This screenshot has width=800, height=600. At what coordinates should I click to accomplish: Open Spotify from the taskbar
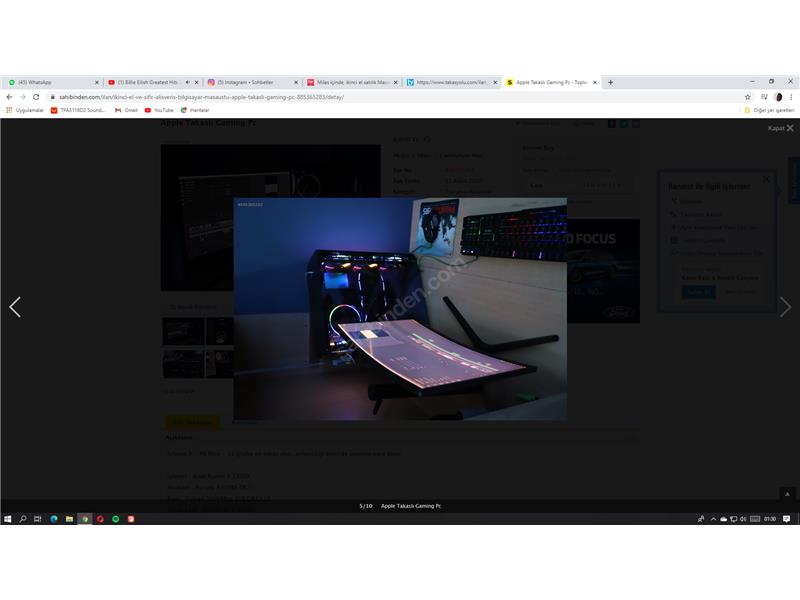click(x=116, y=519)
